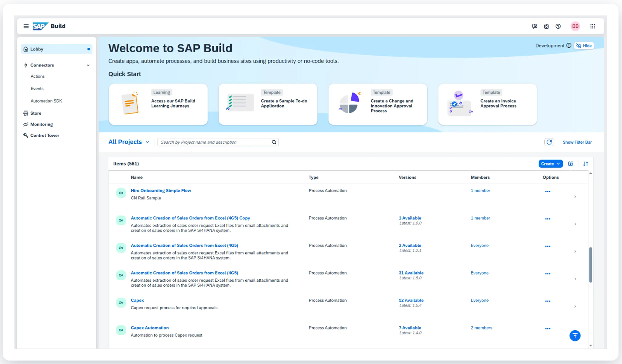Click the scroll-to-top round button

pos(575,336)
